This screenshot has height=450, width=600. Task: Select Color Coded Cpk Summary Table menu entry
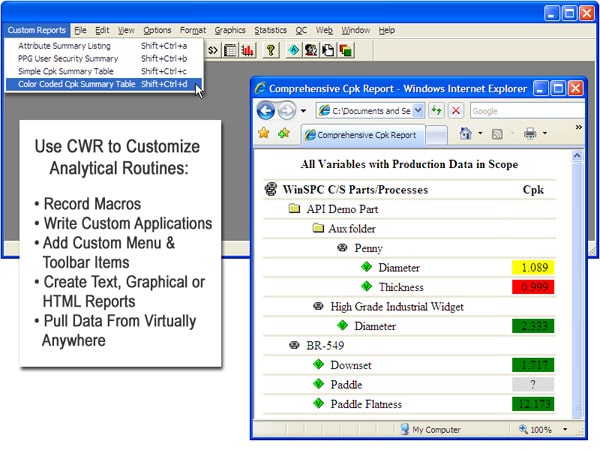click(x=77, y=84)
